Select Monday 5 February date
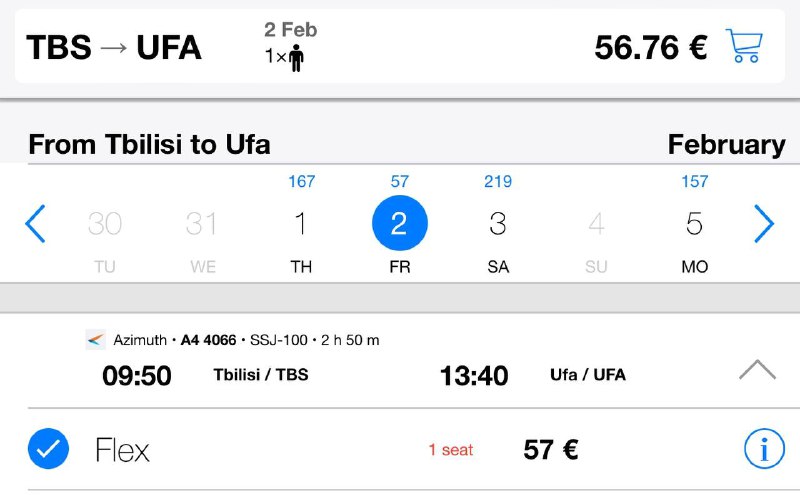Viewport: 800px width, 495px height. 694,224
